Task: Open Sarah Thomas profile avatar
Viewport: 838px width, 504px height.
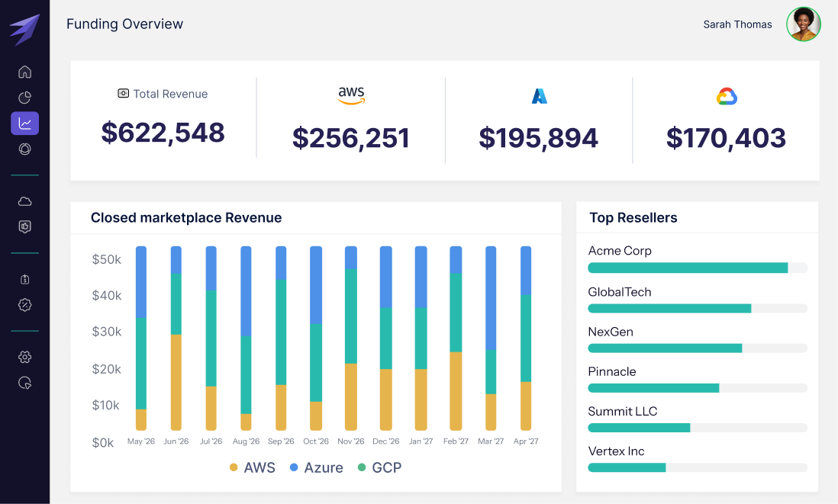Action: (x=803, y=24)
